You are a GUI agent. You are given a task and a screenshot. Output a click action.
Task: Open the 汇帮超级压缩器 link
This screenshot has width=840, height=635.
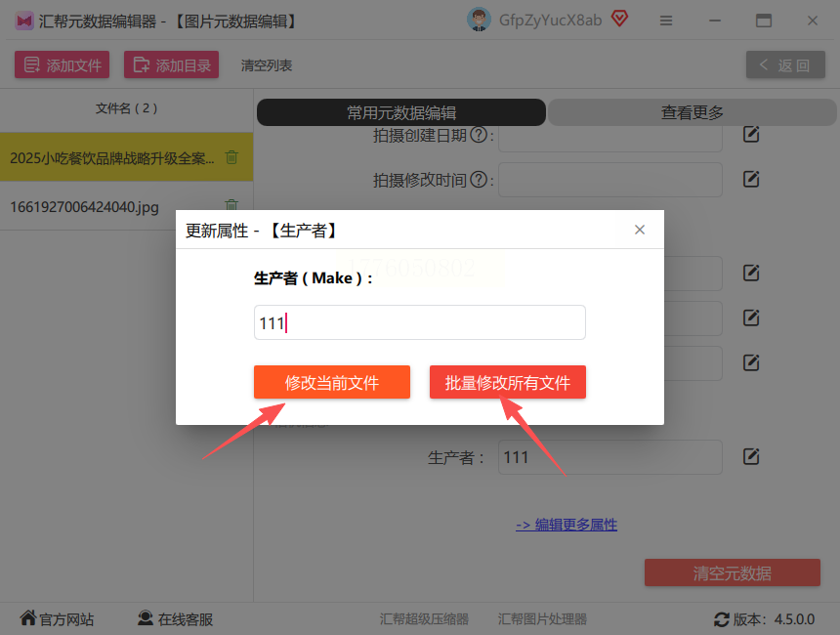point(424,619)
